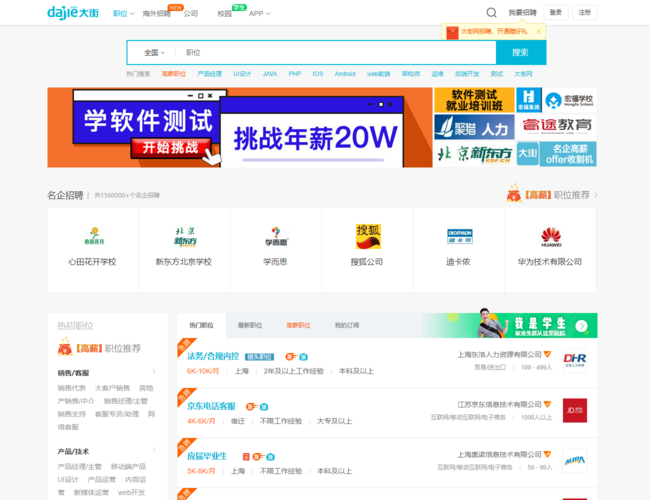650x500 pixels.
Task: Click the 我是学生 green banner arrow
Action: 581,326
